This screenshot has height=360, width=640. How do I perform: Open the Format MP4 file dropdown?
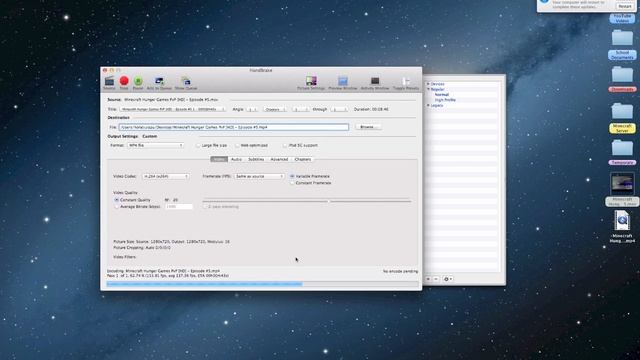(156, 145)
